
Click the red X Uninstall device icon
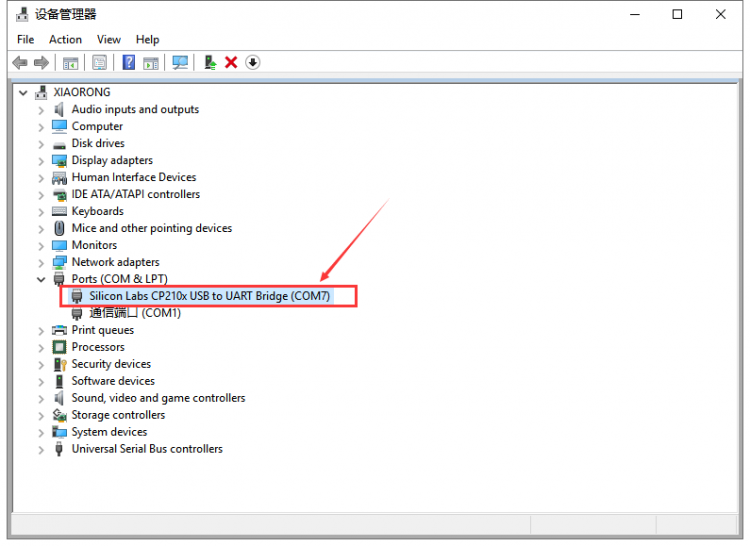(231, 63)
